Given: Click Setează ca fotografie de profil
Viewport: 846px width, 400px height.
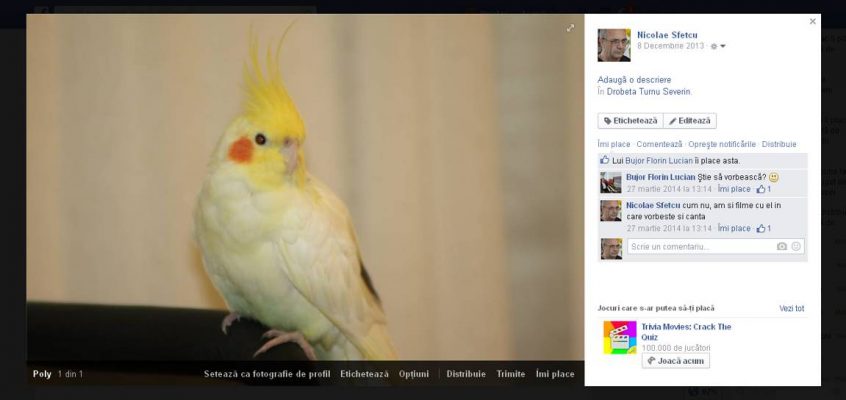Looking at the screenshot, I should (267, 374).
